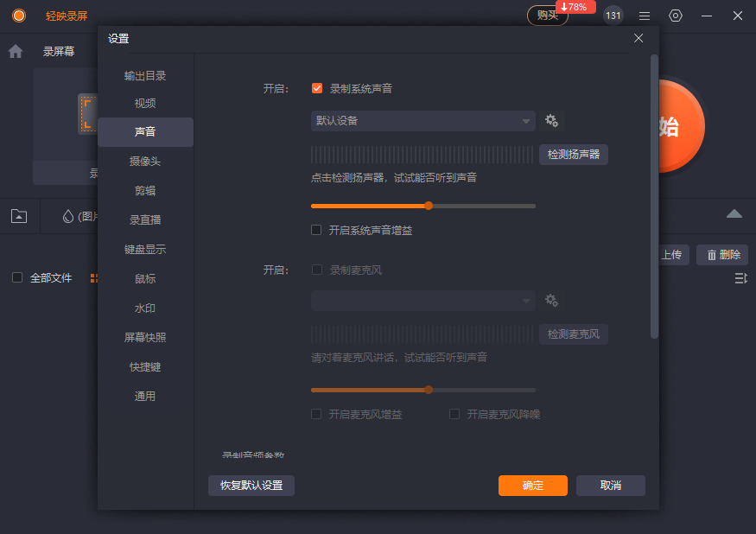This screenshot has width=756, height=534.
Task: Click the 检测麦克风 button
Action: (574, 334)
